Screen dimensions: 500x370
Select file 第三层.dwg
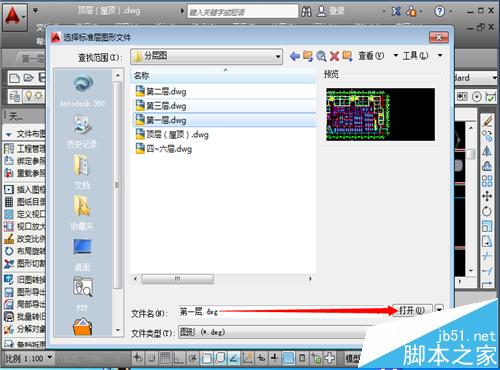pos(166,106)
